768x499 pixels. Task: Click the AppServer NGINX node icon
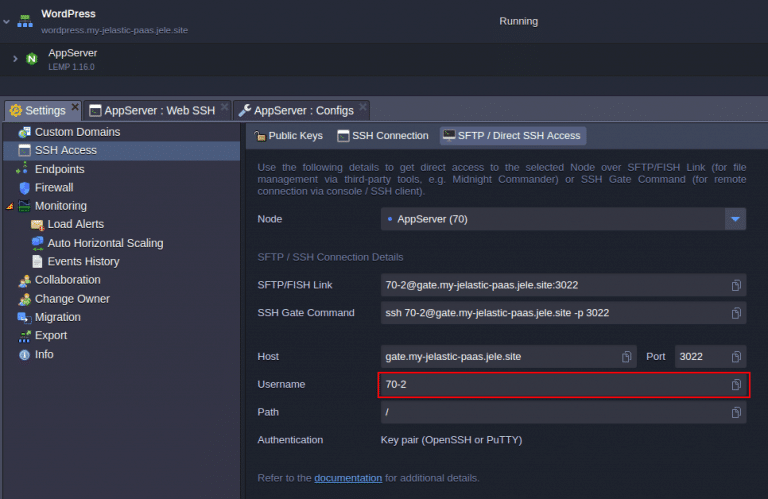coord(32,59)
